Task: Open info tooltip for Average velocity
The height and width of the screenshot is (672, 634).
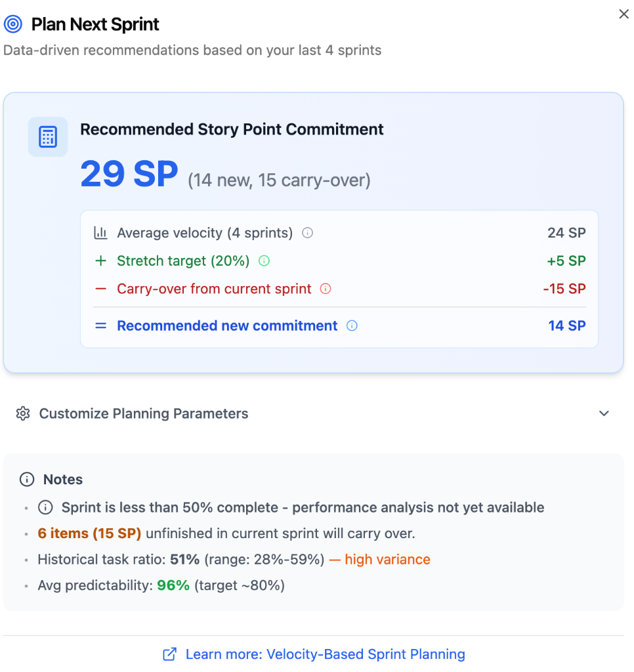Action: click(307, 233)
